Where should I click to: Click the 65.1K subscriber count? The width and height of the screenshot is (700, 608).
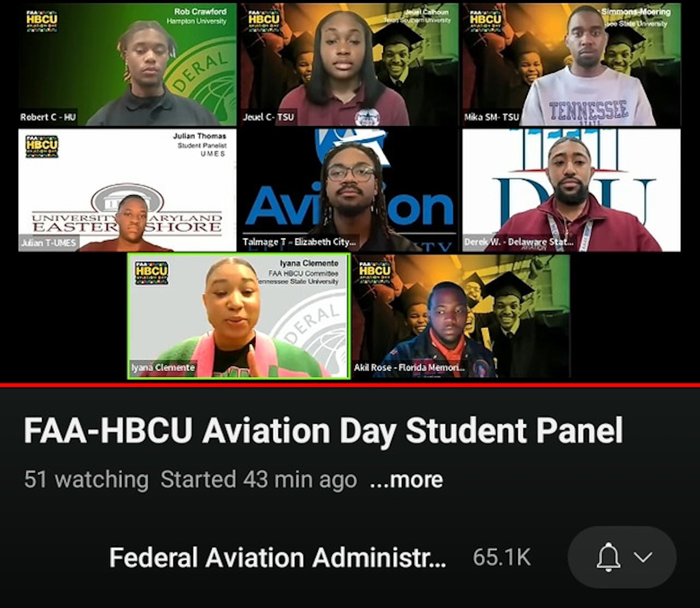tap(502, 557)
